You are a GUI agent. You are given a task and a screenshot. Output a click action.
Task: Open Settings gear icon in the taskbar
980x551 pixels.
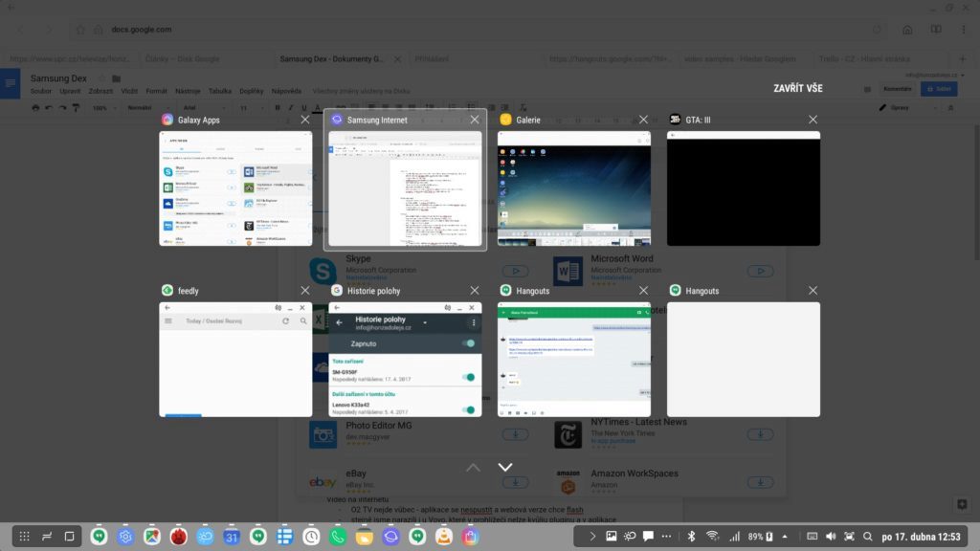[125, 537]
